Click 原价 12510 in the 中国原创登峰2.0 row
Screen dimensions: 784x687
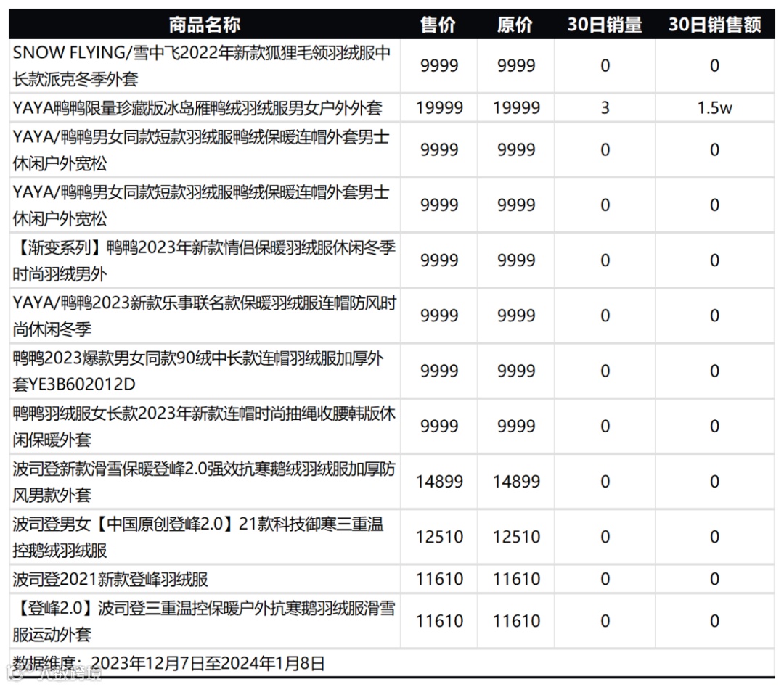(x=517, y=537)
